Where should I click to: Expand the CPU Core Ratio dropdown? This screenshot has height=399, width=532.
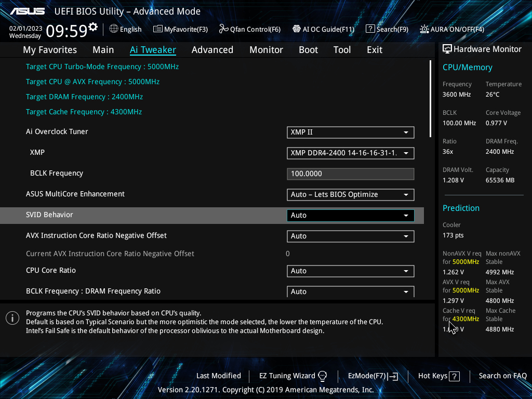351,271
